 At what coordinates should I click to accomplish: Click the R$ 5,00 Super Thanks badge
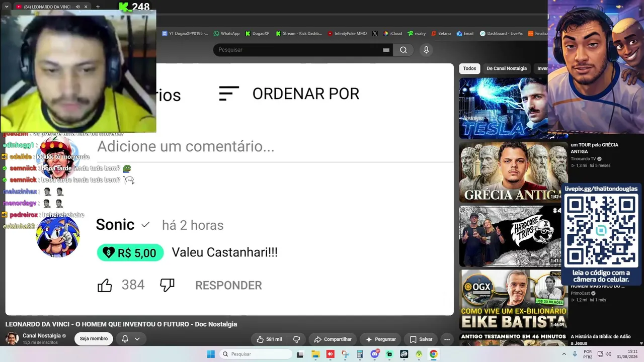point(130,252)
